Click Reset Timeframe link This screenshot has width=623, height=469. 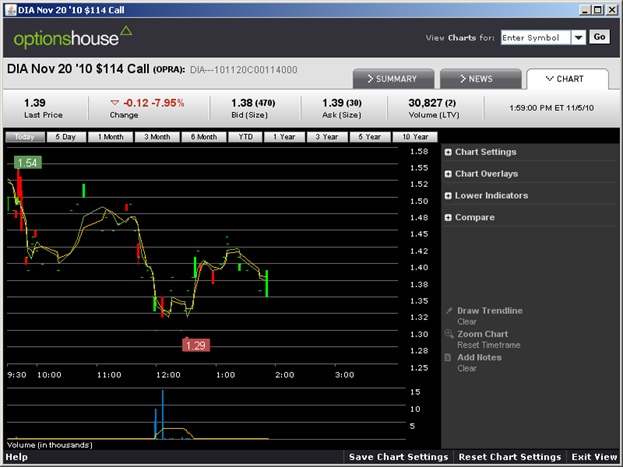point(489,345)
